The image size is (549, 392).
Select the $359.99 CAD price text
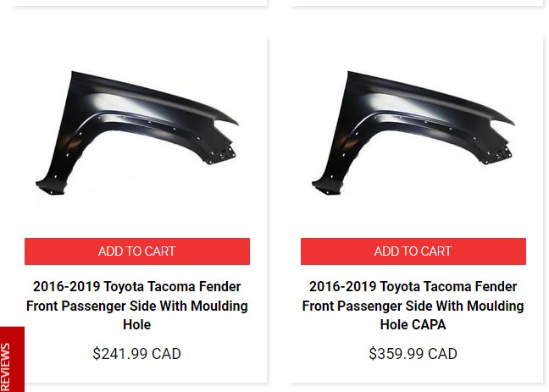pyautogui.click(x=413, y=354)
